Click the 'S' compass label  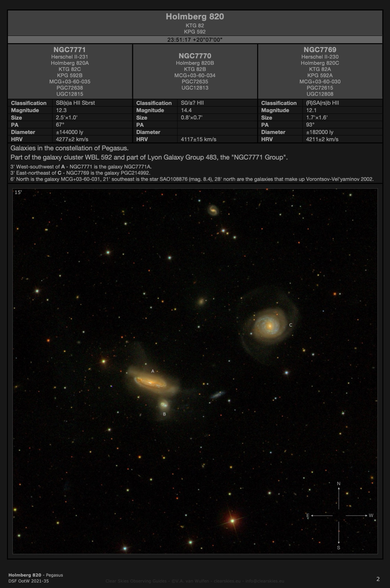[x=339, y=548]
